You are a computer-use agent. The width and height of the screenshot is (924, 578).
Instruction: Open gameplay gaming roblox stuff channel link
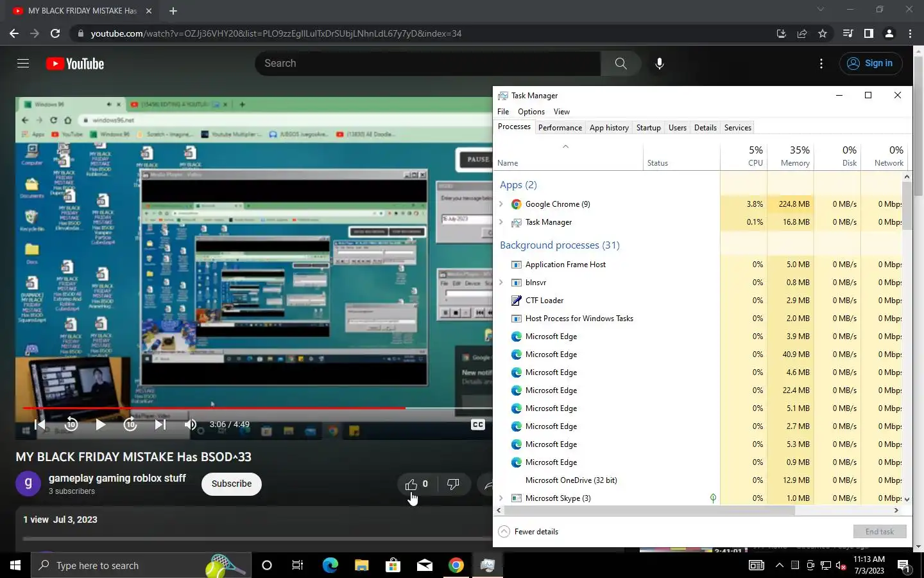click(x=117, y=478)
